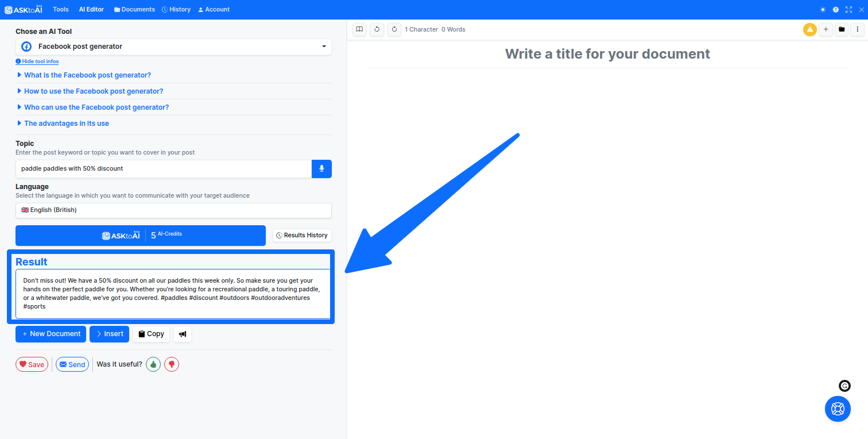This screenshot has height=439, width=868.
Task: Click the undo icon above the editor
Action: point(377,29)
